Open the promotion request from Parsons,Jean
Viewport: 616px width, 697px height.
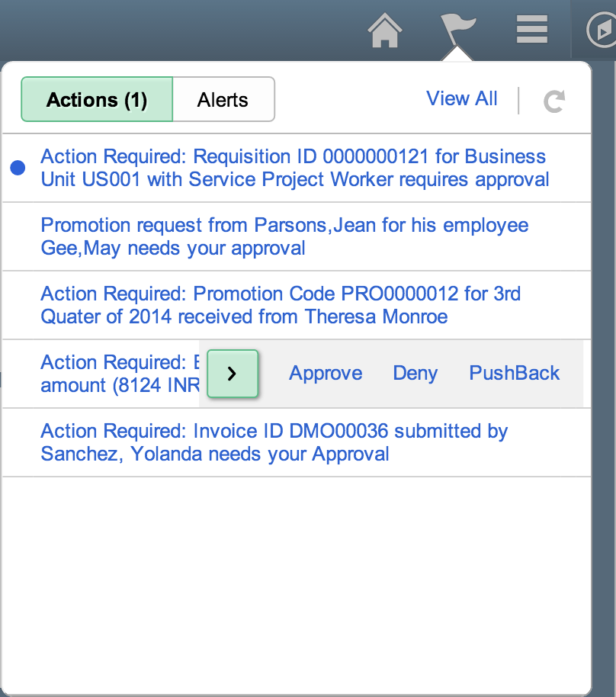pos(284,236)
